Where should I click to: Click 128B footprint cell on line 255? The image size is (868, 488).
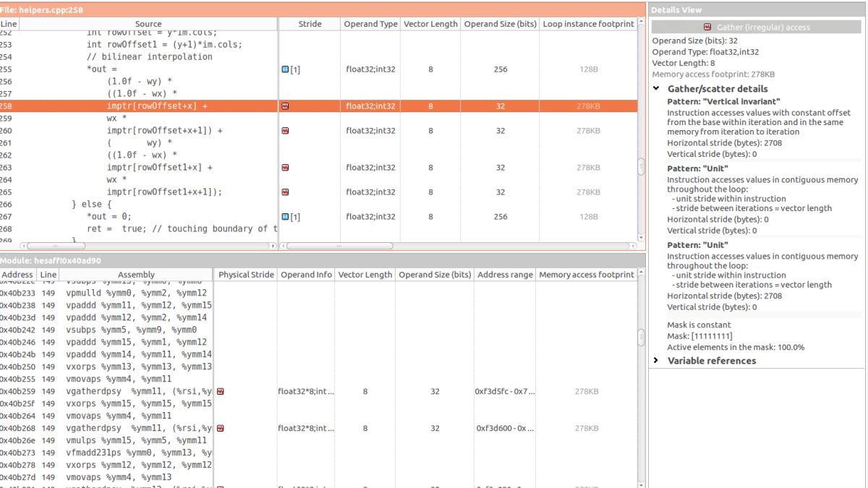click(x=588, y=69)
